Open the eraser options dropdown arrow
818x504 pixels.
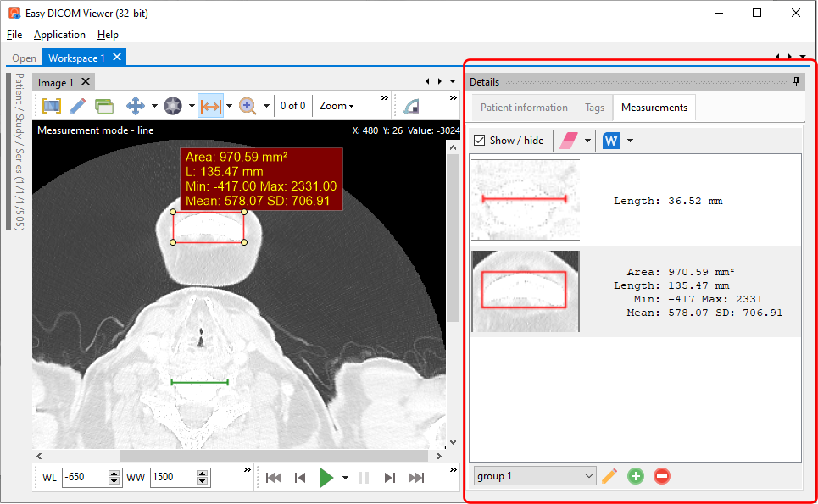click(x=587, y=141)
